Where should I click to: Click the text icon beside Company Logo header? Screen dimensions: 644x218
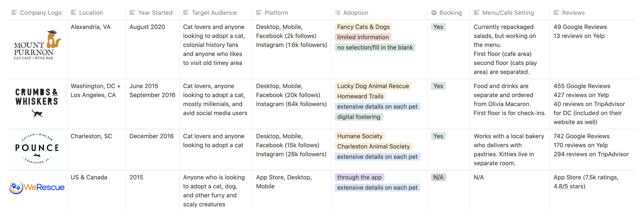pos(14,13)
